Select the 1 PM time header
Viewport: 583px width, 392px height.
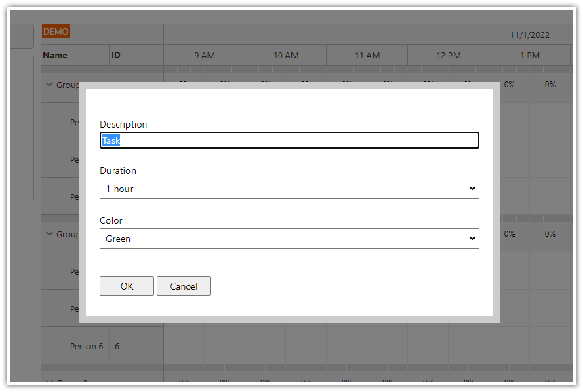coord(529,55)
